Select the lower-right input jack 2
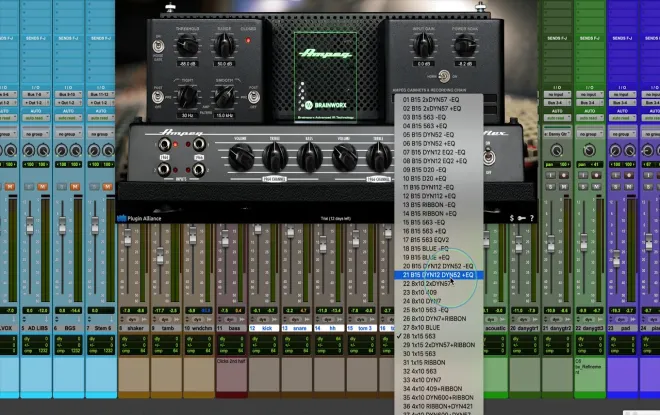Screen dimensions: 660x415 click(x=199, y=170)
